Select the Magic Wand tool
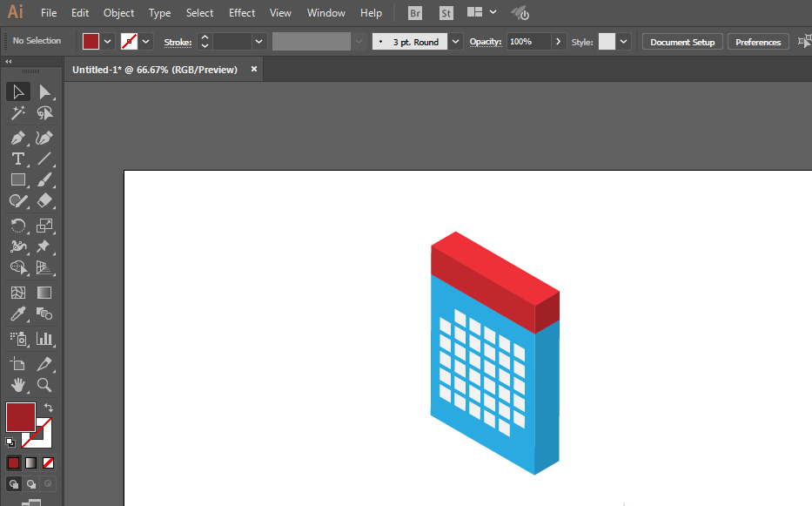Image resolution: width=812 pixels, height=506 pixels. 17,113
